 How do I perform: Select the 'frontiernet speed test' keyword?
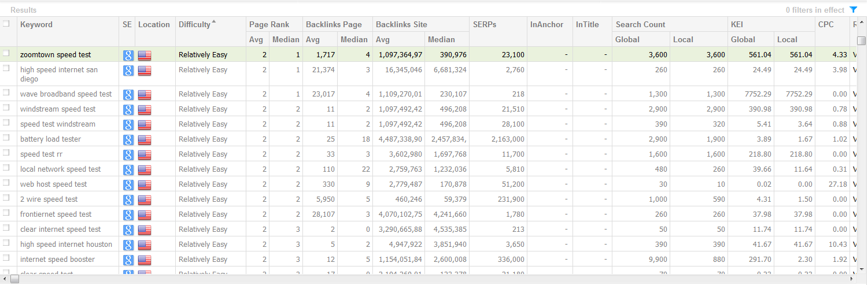(x=56, y=214)
